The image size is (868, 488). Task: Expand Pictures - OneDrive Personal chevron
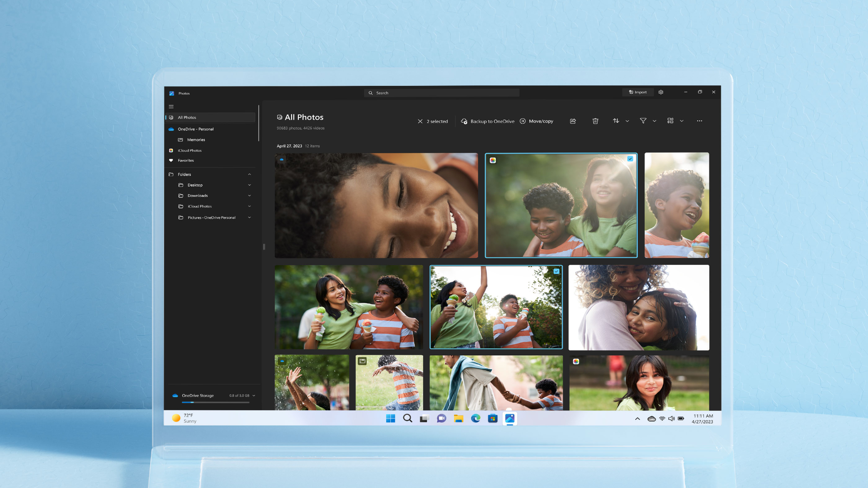(250, 218)
